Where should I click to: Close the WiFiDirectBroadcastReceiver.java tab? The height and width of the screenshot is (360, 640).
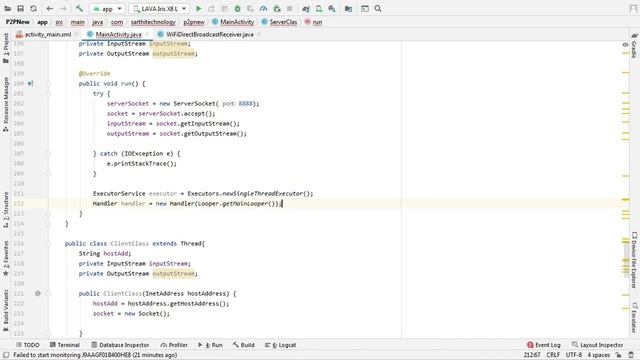click(x=259, y=35)
